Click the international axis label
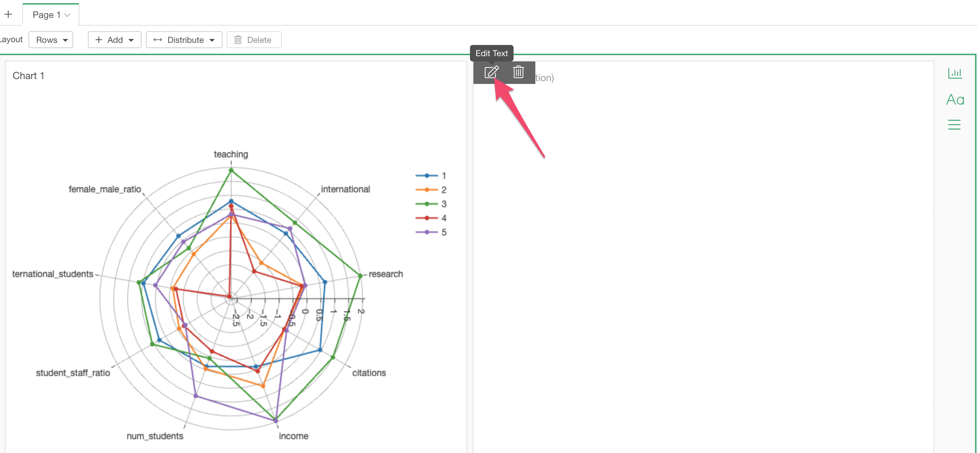Image resolution: width=980 pixels, height=453 pixels. click(x=346, y=189)
